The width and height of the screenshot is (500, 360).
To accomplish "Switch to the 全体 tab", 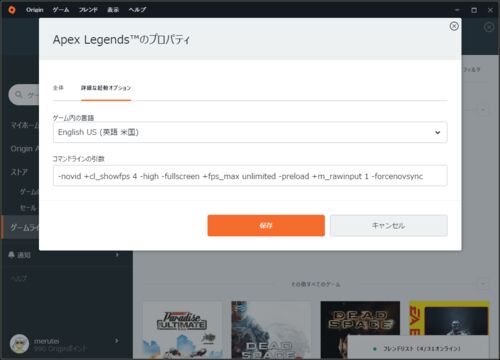I will (x=58, y=88).
